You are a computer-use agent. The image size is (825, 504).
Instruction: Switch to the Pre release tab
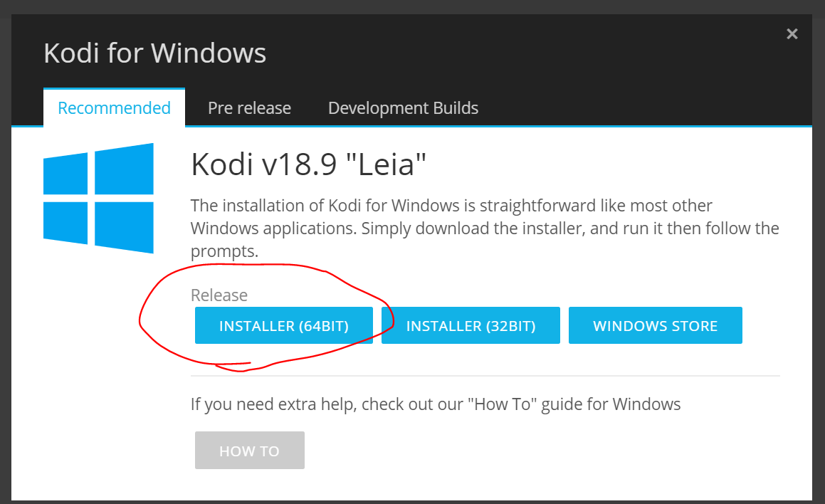(x=249, y=108)
